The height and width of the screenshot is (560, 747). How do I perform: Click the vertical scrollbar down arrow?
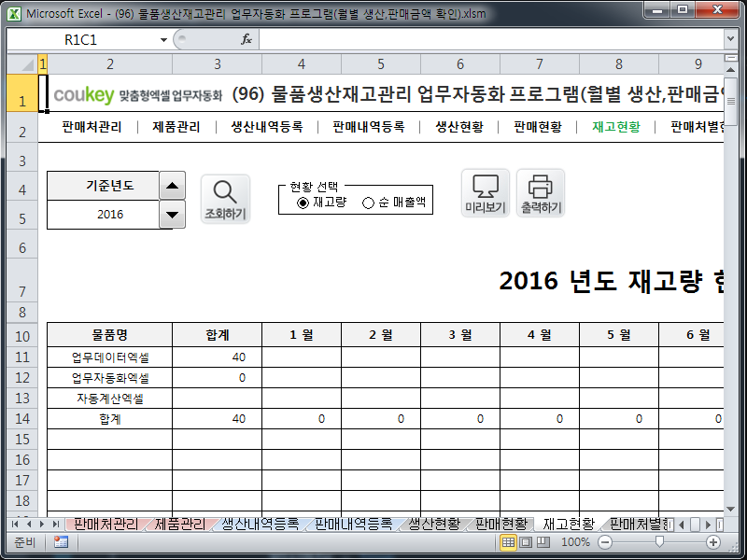pos(731,510)
